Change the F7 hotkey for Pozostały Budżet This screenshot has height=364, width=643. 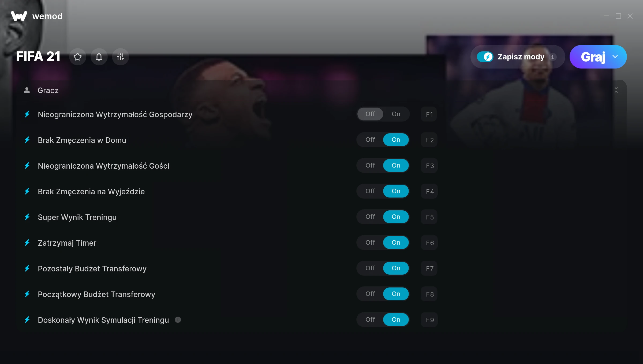coord(429,268)
